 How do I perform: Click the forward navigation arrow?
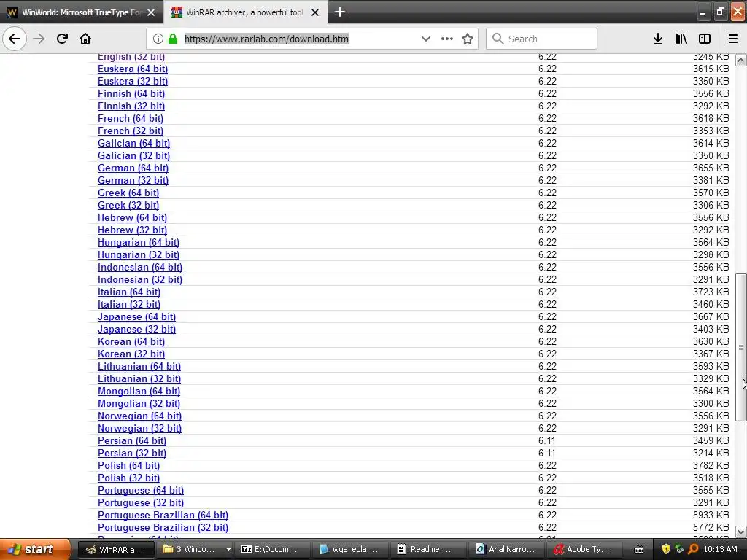tap(39, 39)
